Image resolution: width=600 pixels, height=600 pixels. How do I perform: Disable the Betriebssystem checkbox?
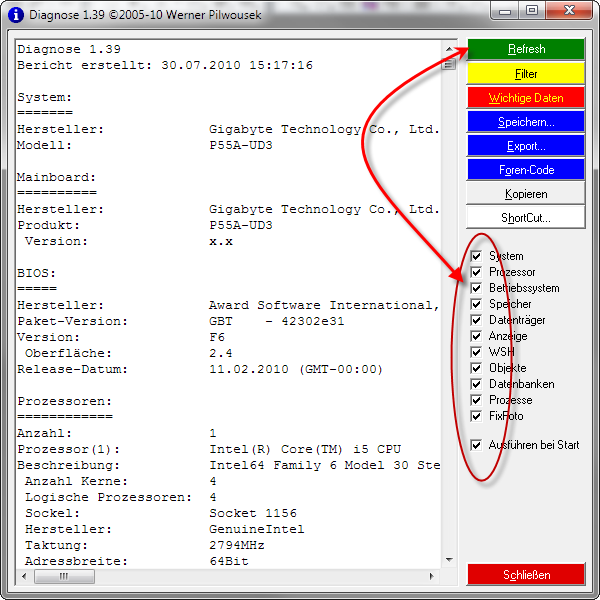(x=476, y=288)
